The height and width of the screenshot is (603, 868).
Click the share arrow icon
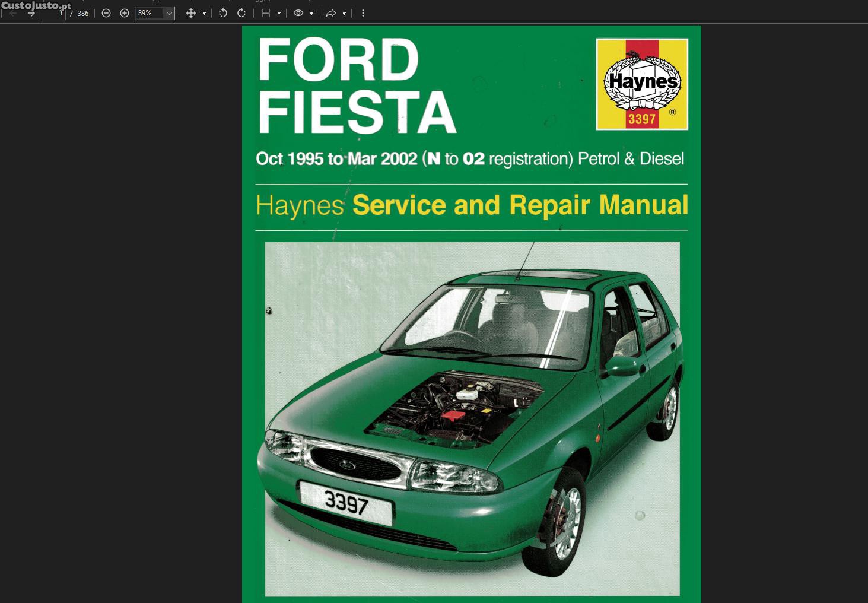331,13
